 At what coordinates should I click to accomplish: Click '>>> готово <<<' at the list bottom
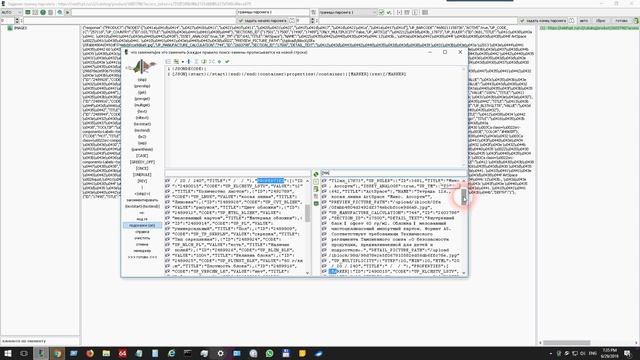(x=142, y=257)
